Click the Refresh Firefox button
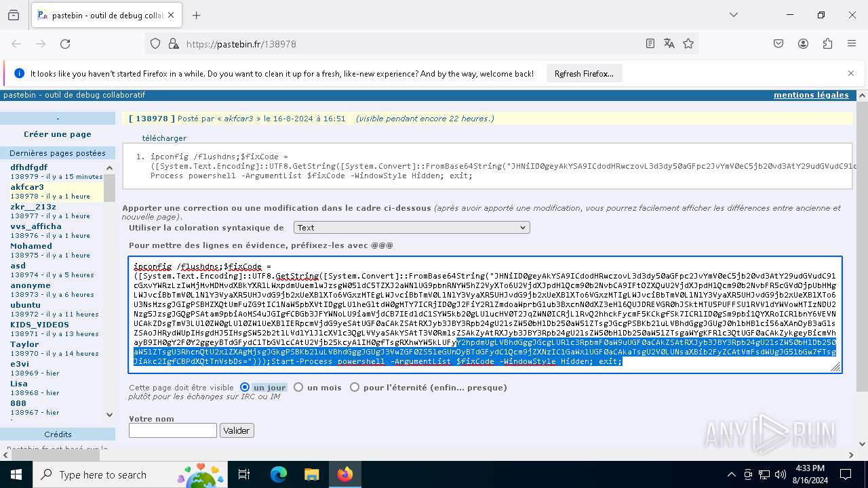The image size is (868, 488). (584, 73)
